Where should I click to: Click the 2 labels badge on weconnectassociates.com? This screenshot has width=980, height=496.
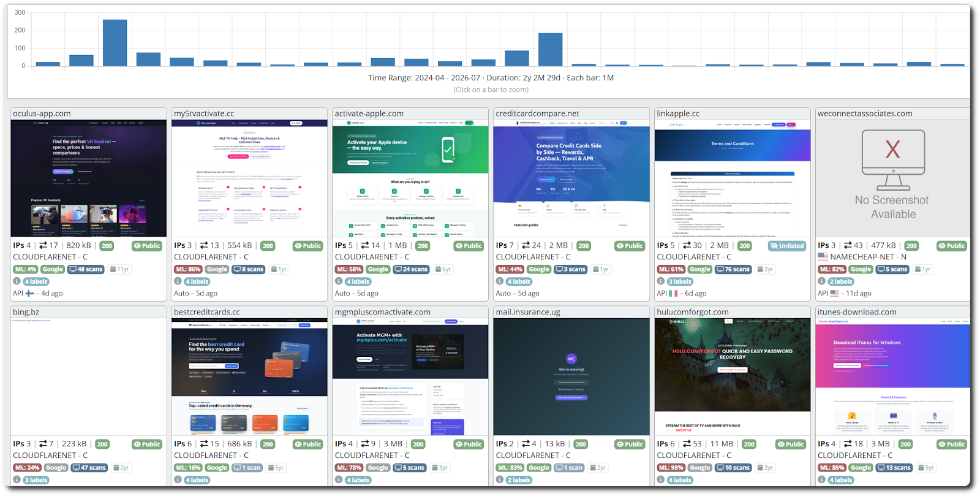[x=841, y=281]
